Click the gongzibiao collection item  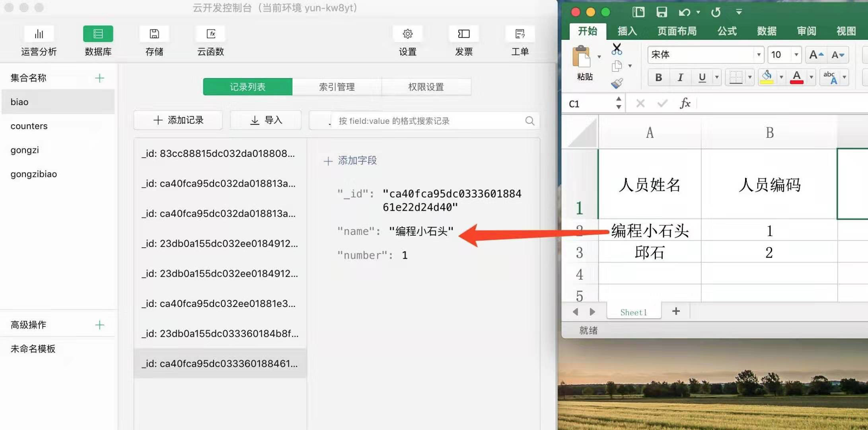point(34,174)
